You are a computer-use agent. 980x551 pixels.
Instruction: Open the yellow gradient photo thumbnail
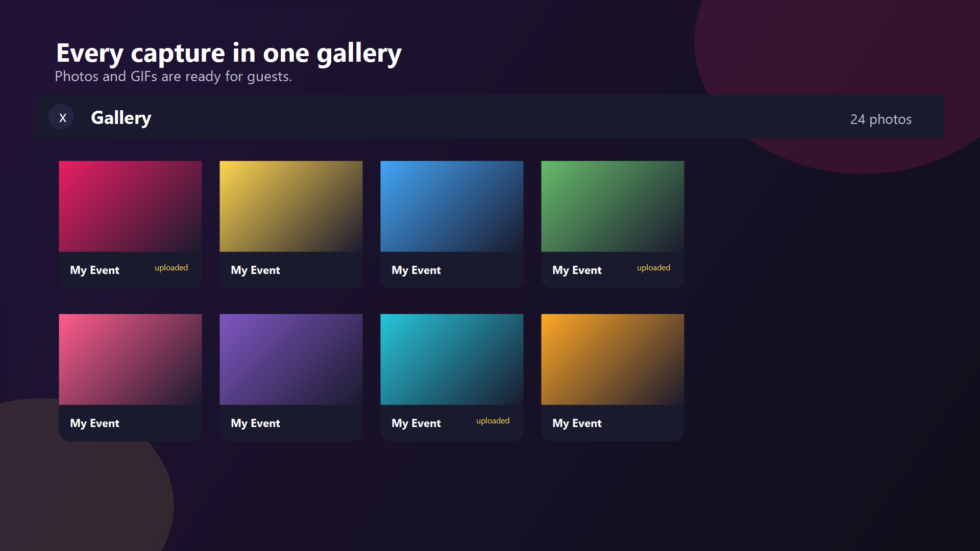pyautogui.click(x=291, y=206)
